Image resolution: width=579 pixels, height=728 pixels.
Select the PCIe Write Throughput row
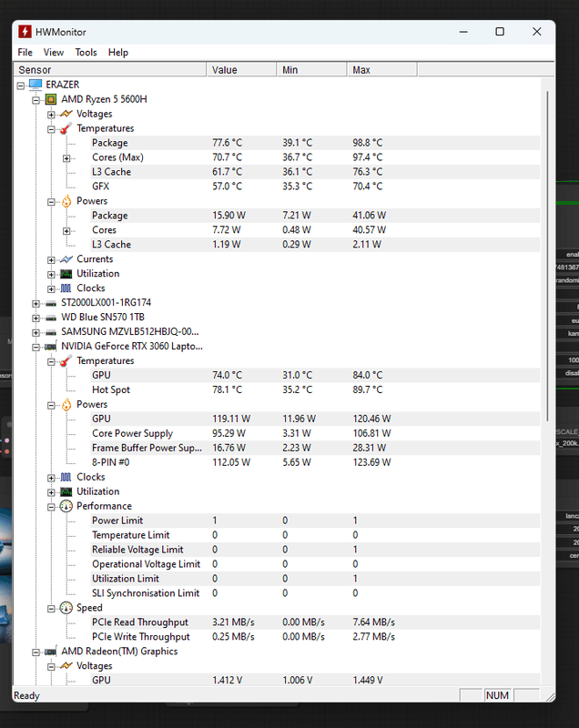tap(315, 636)
